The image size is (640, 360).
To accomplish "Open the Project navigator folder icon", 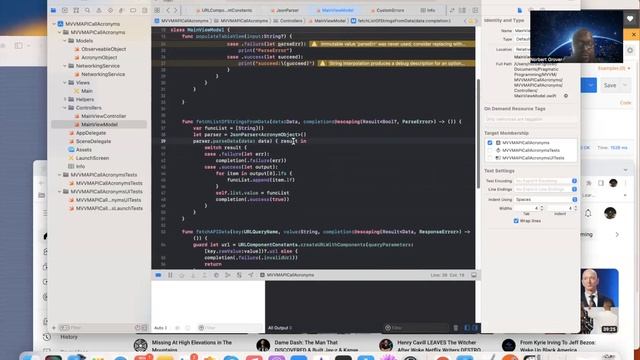I will (x=53, y=10).
